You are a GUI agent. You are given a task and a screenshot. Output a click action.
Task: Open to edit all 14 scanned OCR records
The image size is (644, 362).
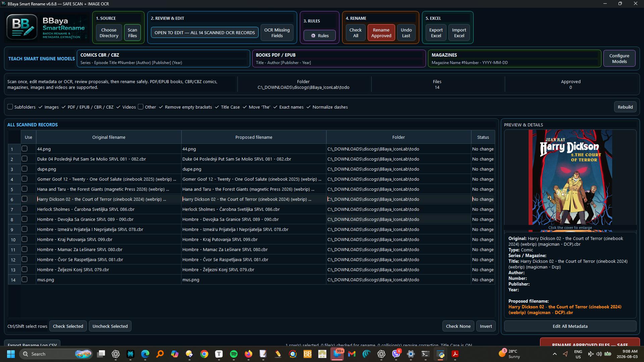pyautogui.click(x=205, y=33)
